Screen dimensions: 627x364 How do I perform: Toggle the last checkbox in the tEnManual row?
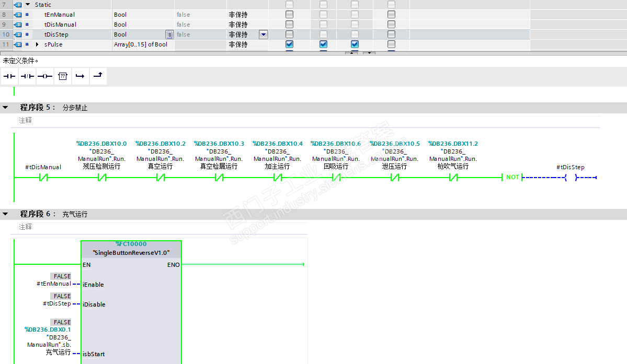tap(392, 15)
